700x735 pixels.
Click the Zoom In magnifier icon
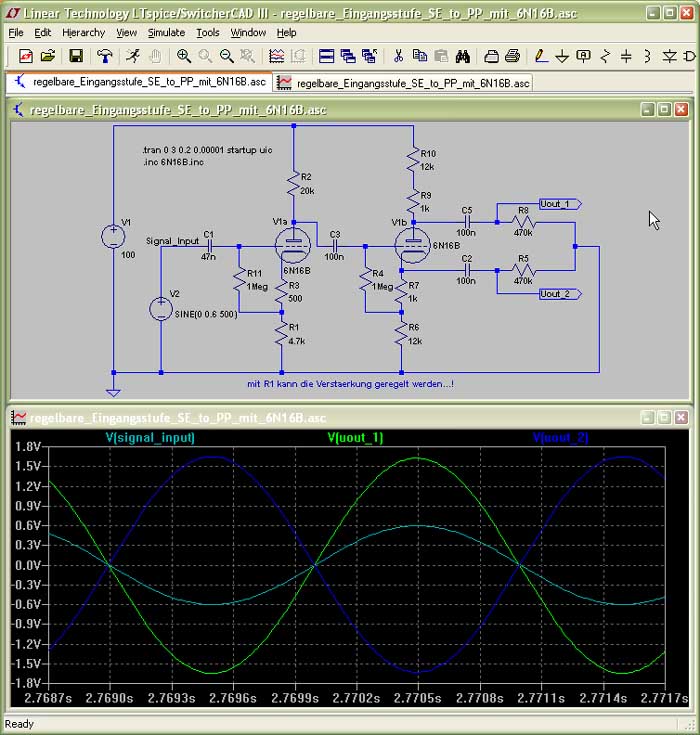click(x=184, y=56)
